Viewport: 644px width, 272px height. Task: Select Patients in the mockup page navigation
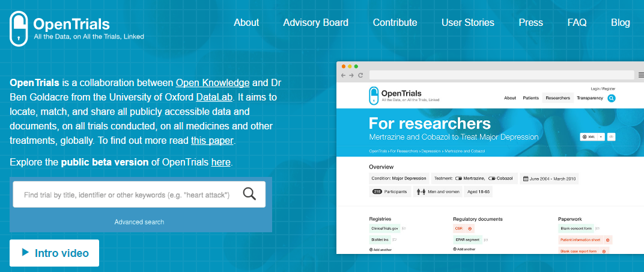pos(531,98)
